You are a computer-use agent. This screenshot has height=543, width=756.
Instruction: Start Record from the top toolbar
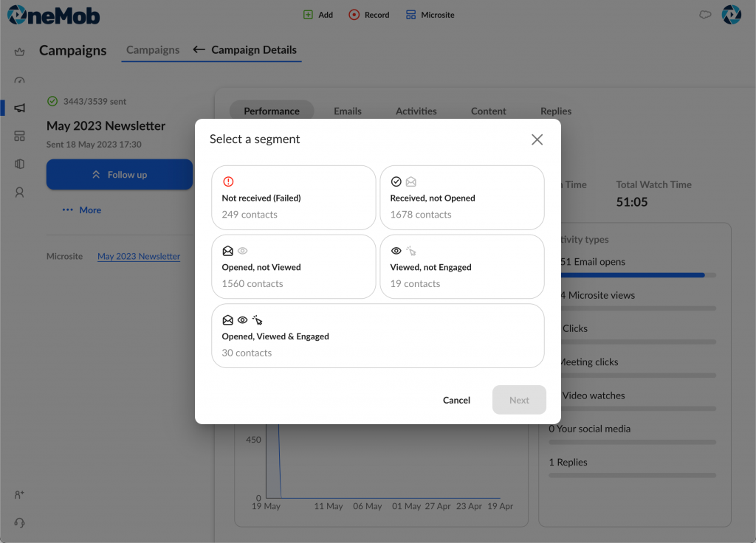click(x=368, y=15)
